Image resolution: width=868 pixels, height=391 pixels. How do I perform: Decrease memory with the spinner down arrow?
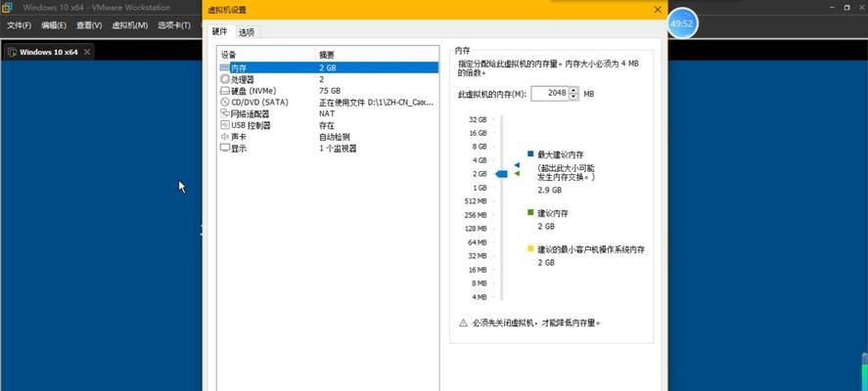tap(573, 98)
